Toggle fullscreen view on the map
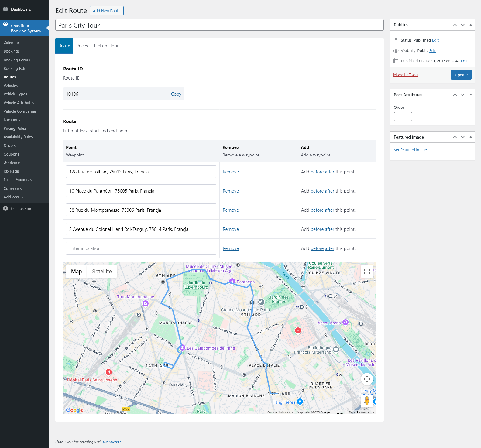Screen dimensions: 481x448 pos(367,272)
